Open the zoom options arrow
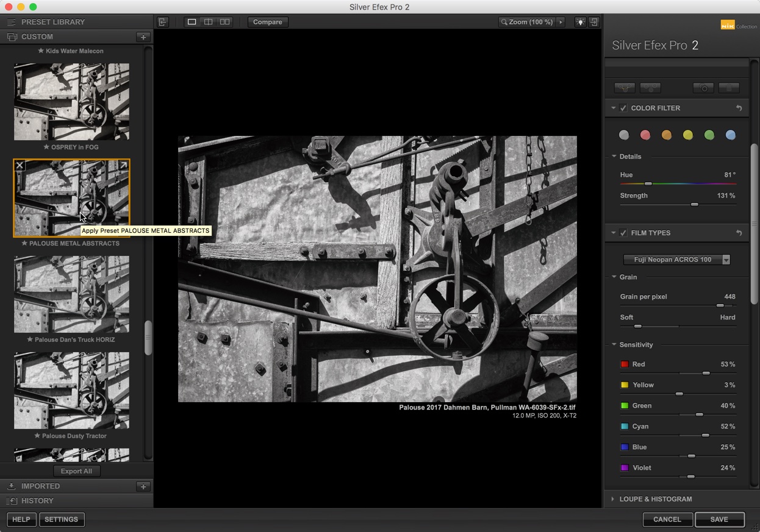Viewport: 760px width, 532px height. (x=561, y=22)
